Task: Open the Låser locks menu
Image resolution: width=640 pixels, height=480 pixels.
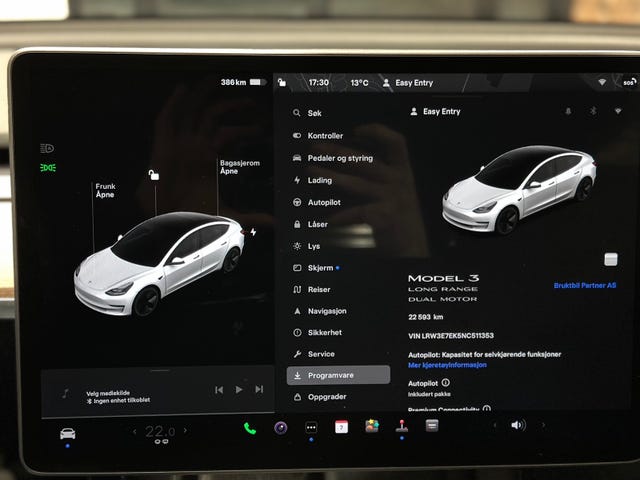Action: click(x=310, y=224)
